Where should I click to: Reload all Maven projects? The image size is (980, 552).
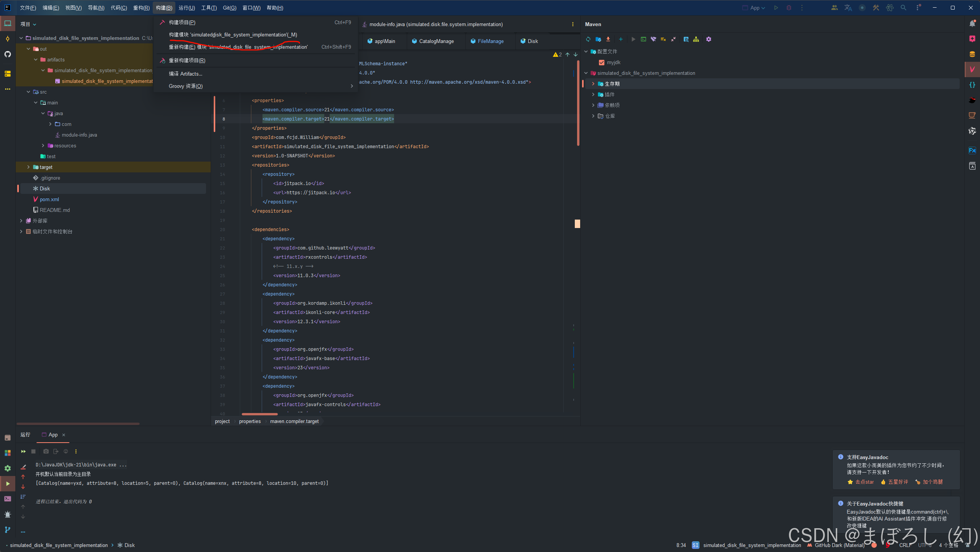[x=588, y=39]
